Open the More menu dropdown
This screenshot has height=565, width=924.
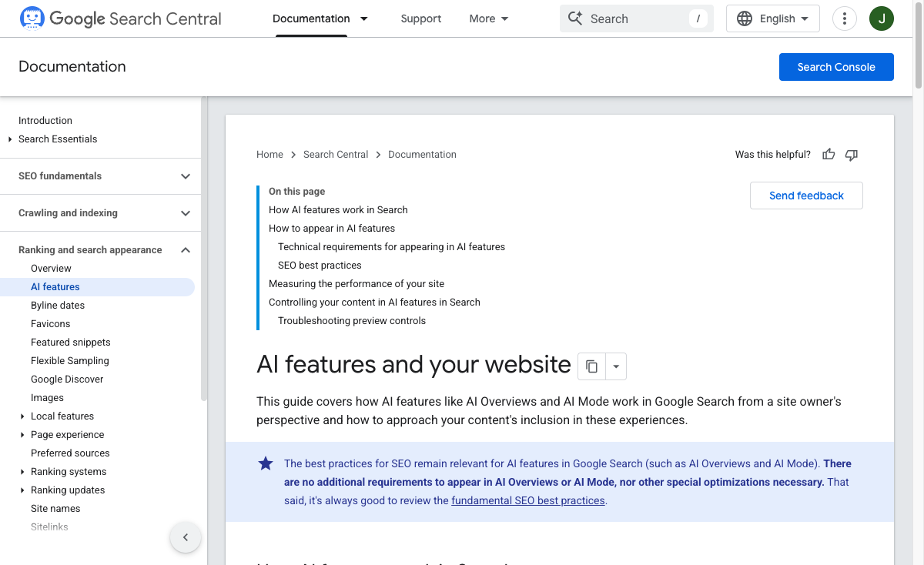point(489,18)
